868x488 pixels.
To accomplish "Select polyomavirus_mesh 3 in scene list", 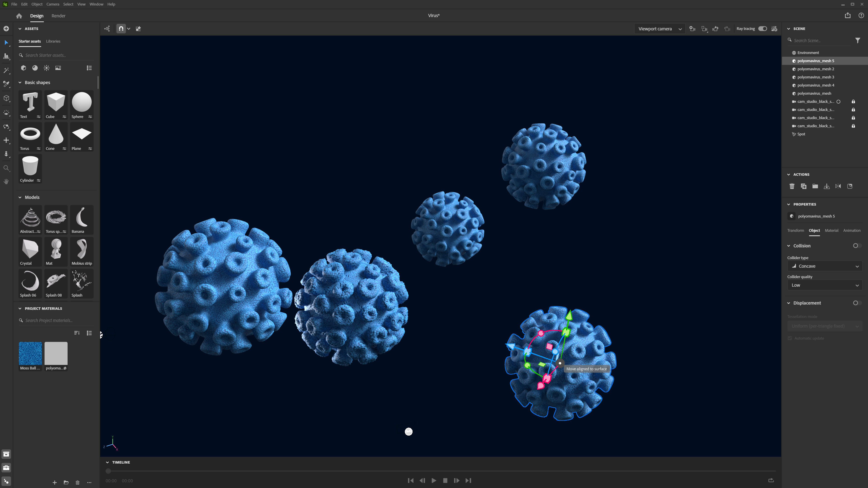I will coord(815,77).
